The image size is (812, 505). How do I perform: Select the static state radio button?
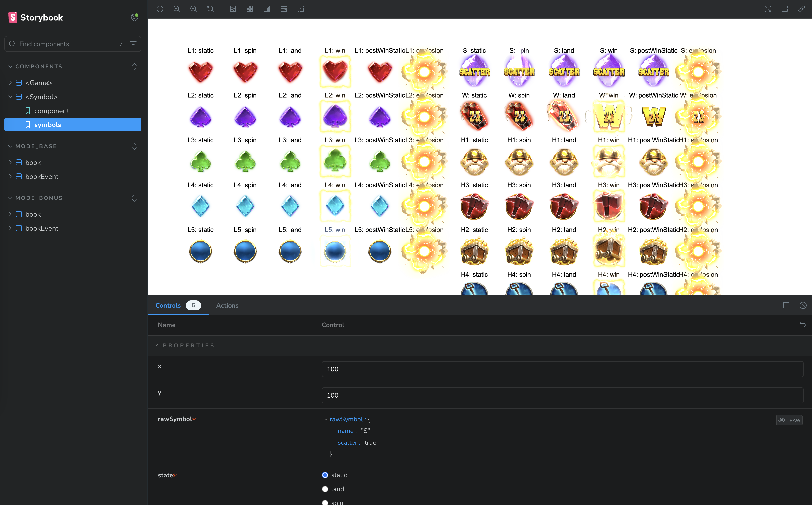click(x=325, y=475)
